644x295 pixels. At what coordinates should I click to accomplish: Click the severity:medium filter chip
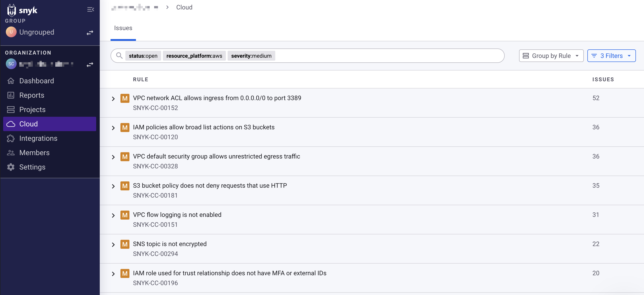251,56
